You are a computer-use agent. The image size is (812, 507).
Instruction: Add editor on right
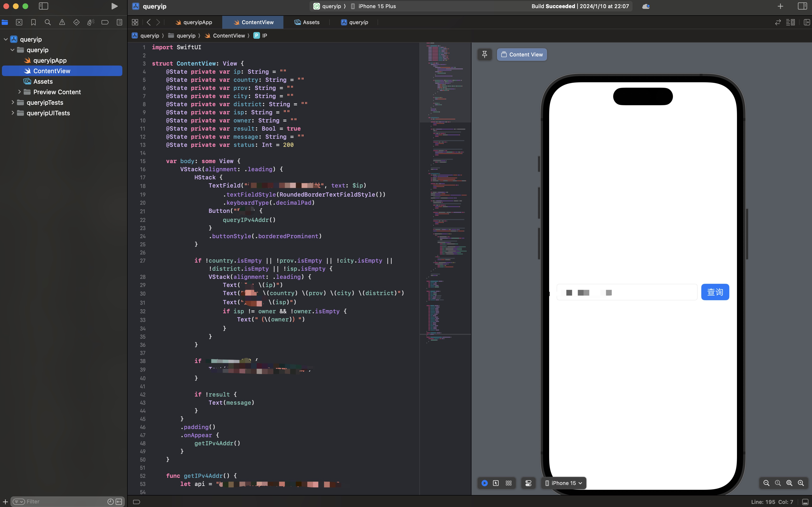807,22
